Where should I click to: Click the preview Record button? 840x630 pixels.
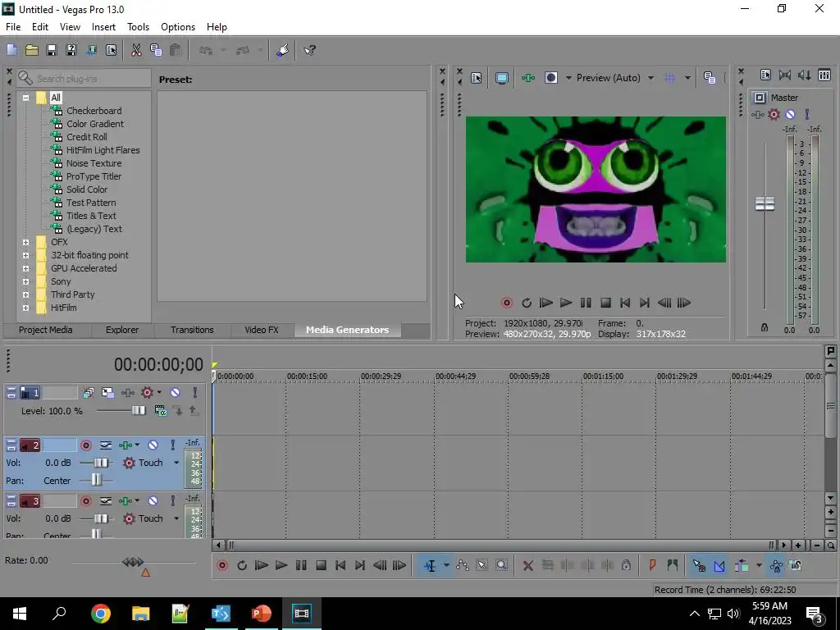pos(507,303)
